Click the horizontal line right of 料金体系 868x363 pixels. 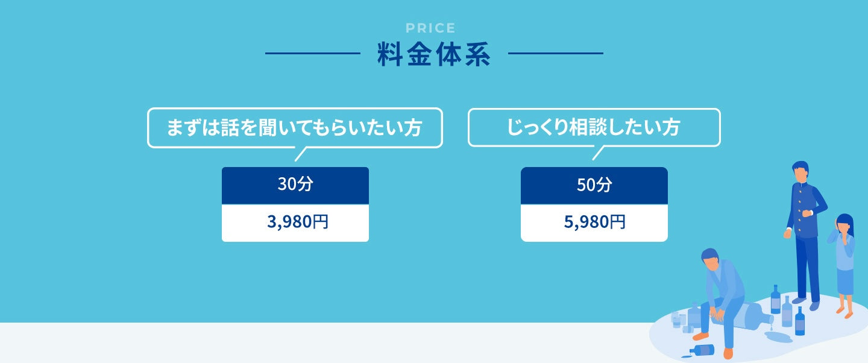(x=555, y=54)
